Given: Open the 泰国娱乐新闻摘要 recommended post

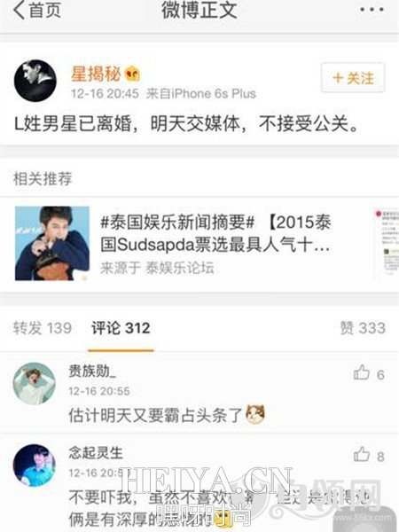Looking at the screenshot, I should [215, 233].
